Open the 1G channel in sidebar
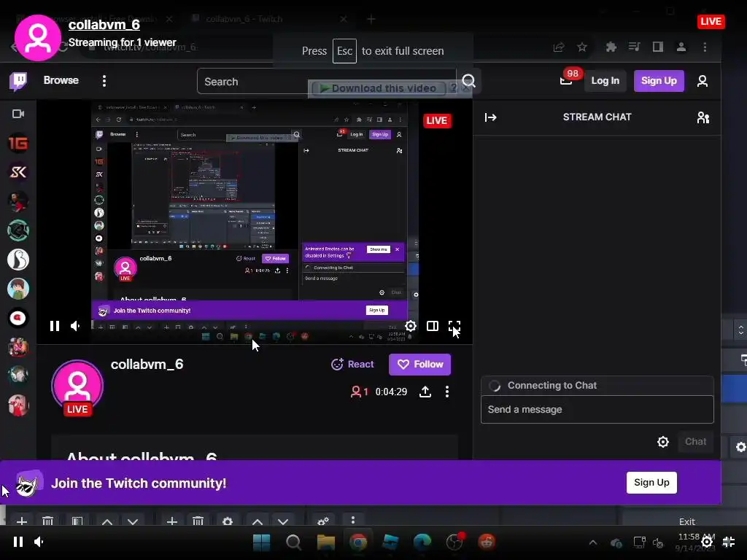Viewport: 747px width, 560px height. (18, 143)
